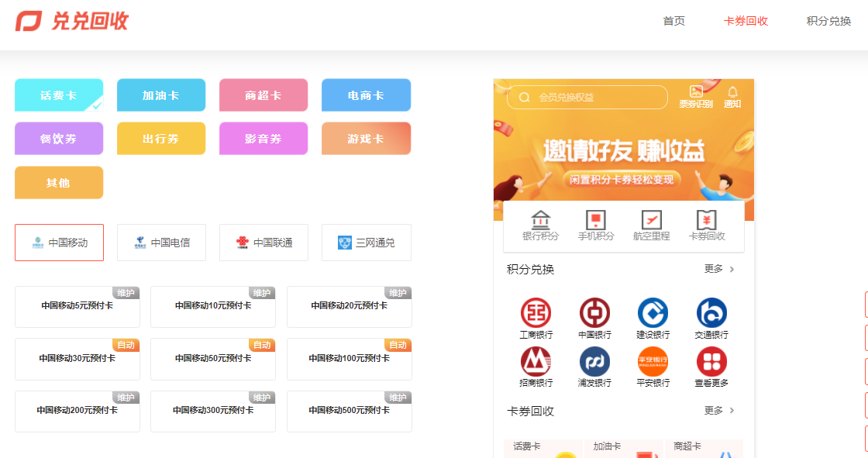The width and height of the screenshot is (868, 458).
Task: Select 中国移动 carrier option
Action: tap(59, 243)
